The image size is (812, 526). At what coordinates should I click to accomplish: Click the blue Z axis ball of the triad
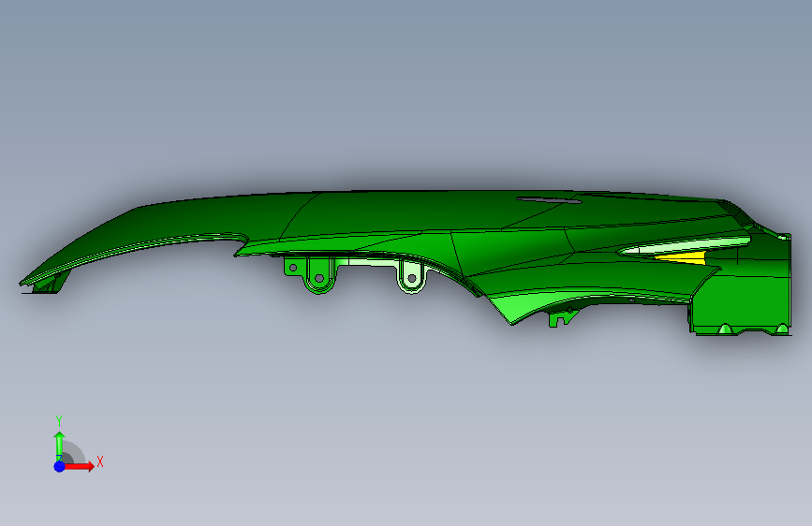[x=60, y=466]
